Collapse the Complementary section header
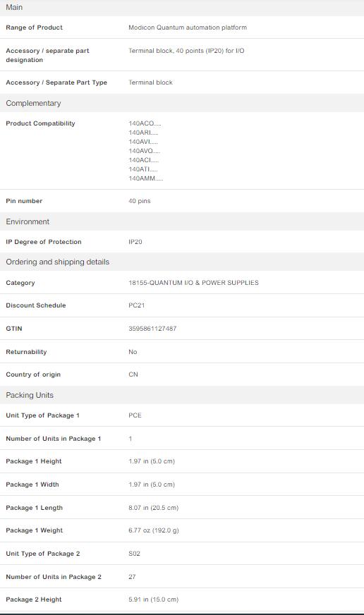 click(182, 103)
